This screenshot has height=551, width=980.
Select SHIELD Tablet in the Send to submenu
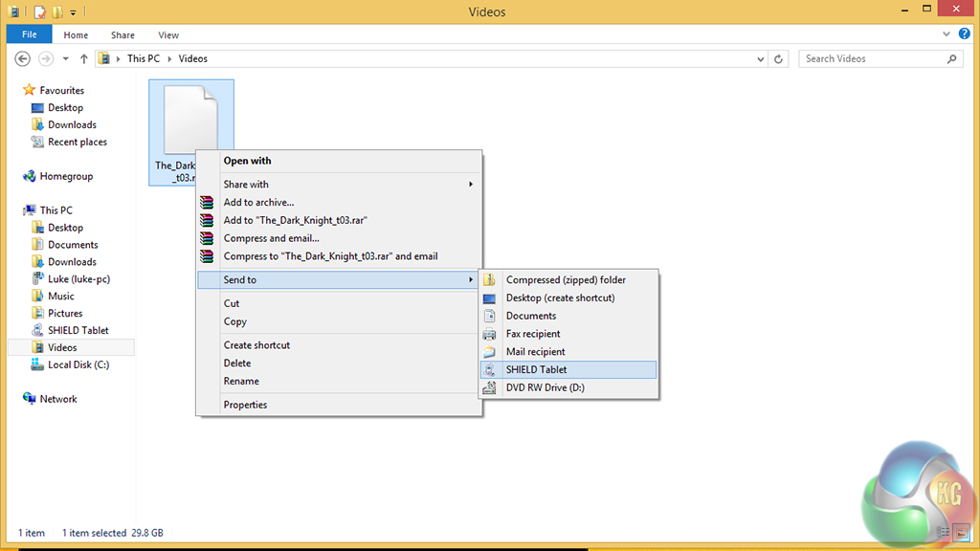(536, 369)
